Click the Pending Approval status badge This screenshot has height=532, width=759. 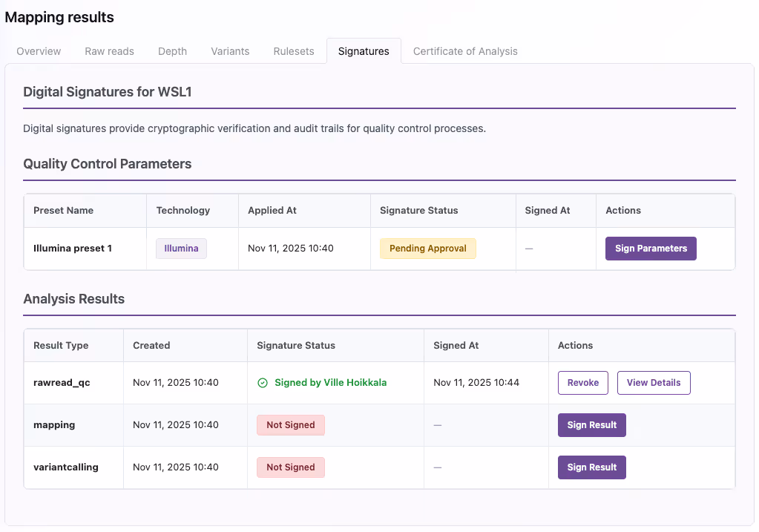coord(428,249)
